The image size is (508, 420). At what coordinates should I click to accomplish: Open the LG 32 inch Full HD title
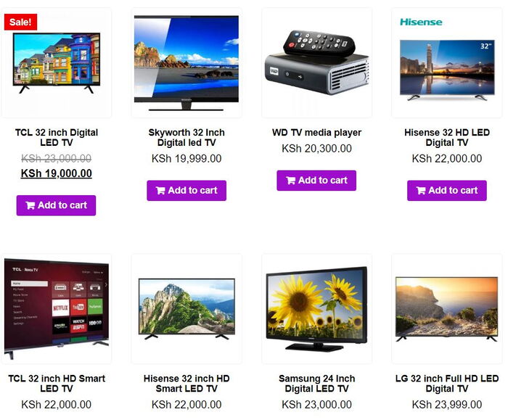447,384
